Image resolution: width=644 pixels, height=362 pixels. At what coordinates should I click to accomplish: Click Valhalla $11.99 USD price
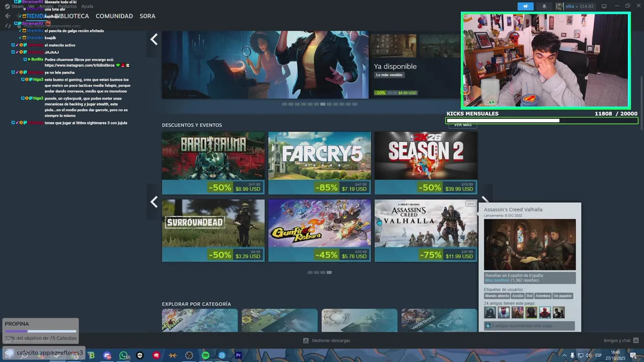[459, 256]
